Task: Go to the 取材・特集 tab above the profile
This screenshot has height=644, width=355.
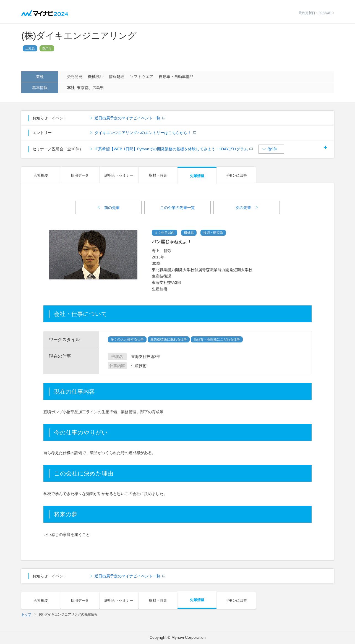Action: coord(158,175)
